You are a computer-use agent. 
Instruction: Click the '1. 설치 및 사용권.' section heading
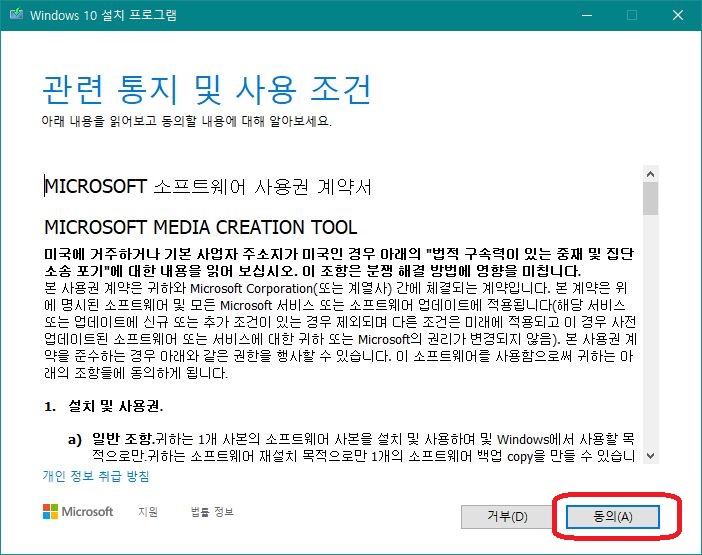pyautogui.click(x=103, y=406)
